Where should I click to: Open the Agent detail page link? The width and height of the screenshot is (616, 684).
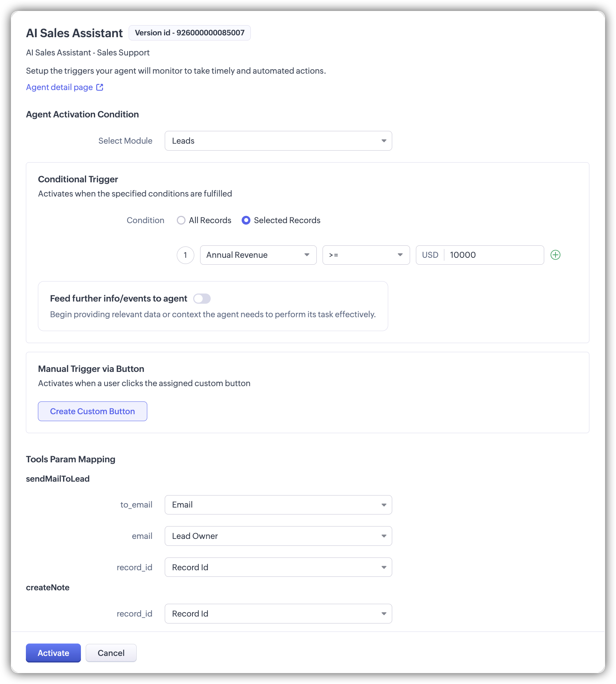pos(59,87)
